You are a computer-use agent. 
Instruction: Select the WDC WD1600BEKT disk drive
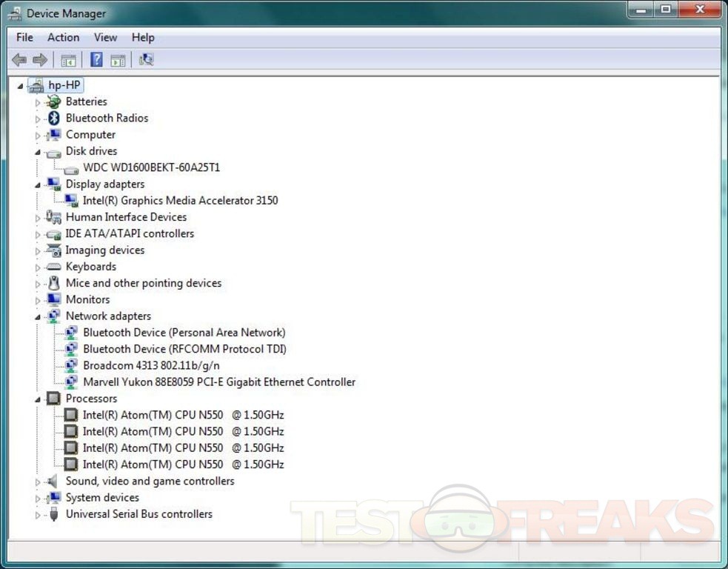coord(151,167)
